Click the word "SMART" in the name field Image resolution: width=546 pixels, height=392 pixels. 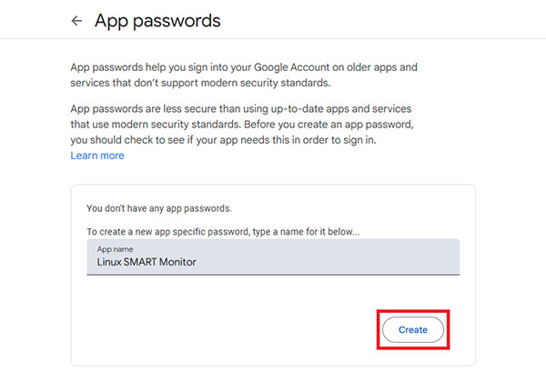[144, 262]
